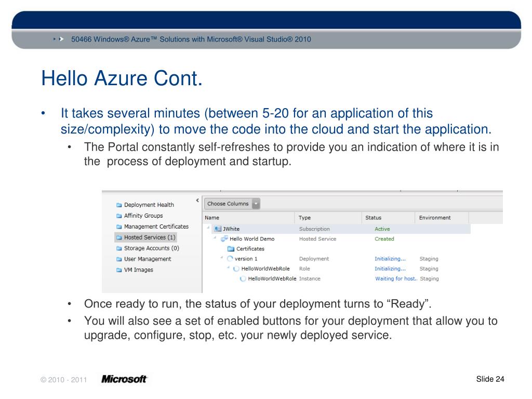
Task: Click the VM Images folder icon
Action: pos(119,270)
